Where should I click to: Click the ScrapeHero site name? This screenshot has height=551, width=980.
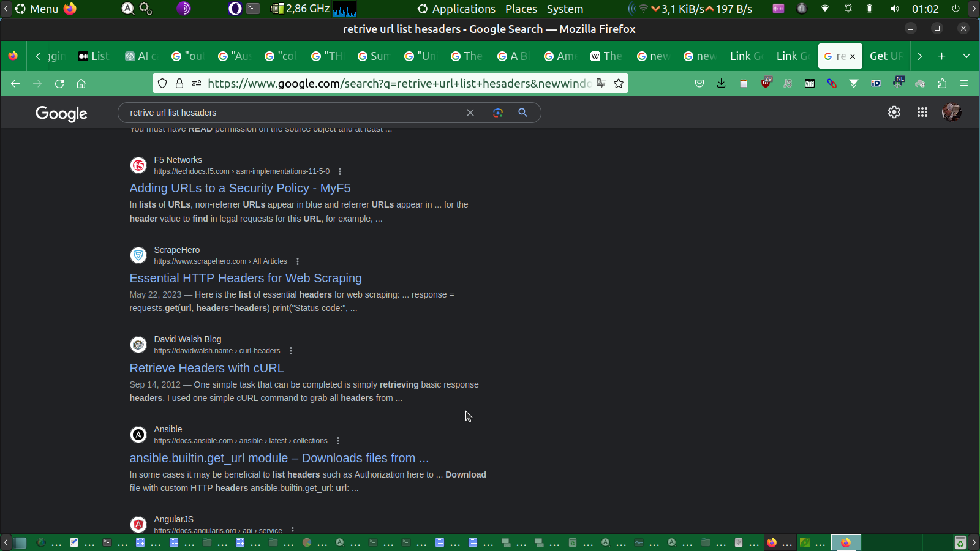pyautogui.click(x=177, y=250)
